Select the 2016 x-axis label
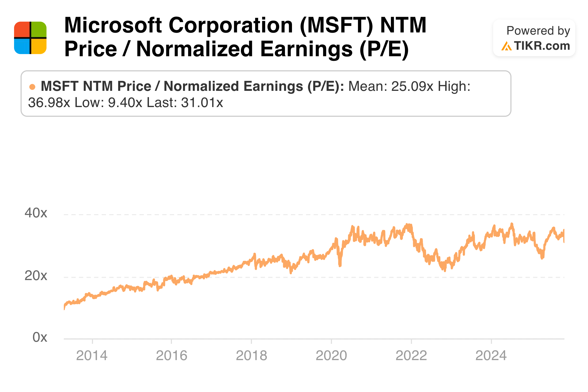The width and height of the screenshot is (588, 392). click(172, 356)
